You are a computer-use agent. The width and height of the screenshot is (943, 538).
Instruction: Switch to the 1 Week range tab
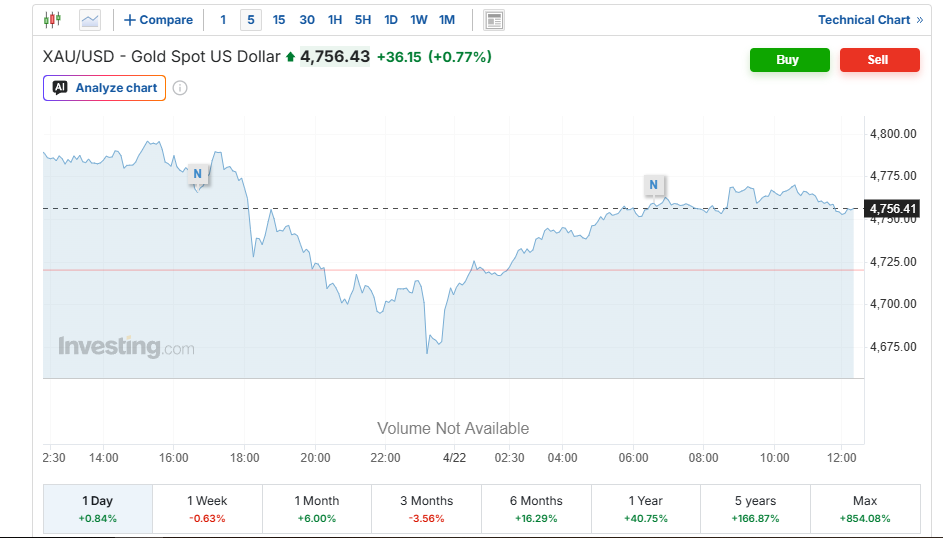(207, 509)
